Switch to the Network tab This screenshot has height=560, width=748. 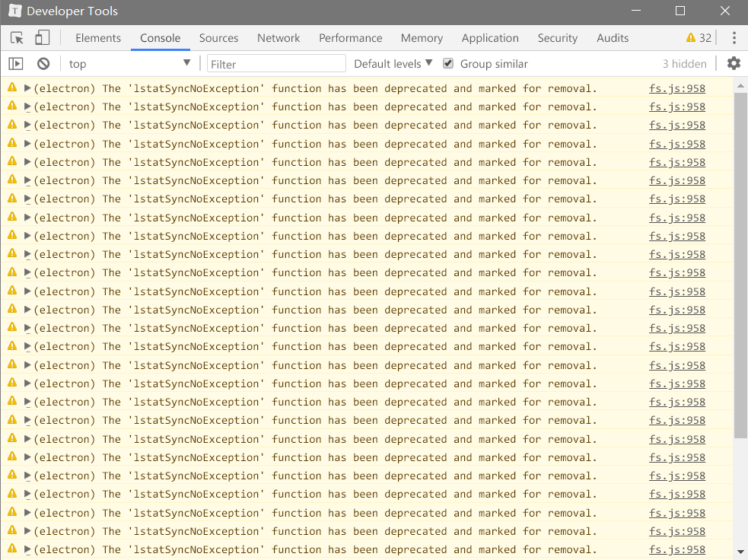[x=279, y=37]
